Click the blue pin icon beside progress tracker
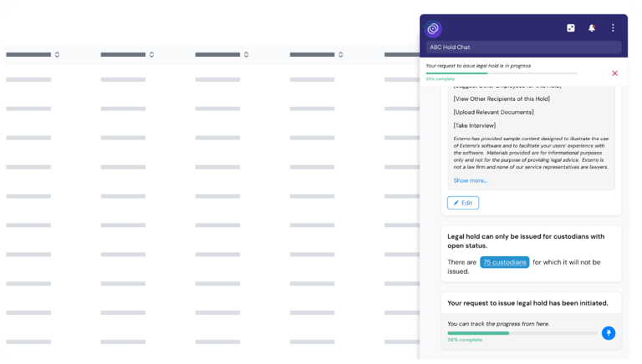This screenshot has height=364, width=642. coord(609,333)
